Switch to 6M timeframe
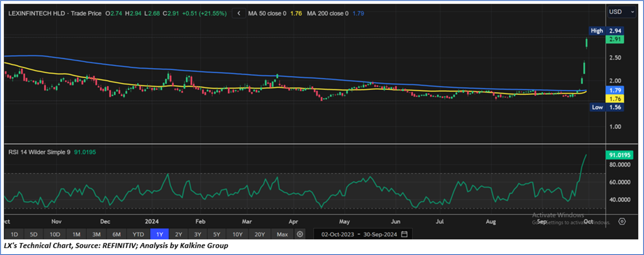Screen dimensions: 644x255 tap(117, 234)
